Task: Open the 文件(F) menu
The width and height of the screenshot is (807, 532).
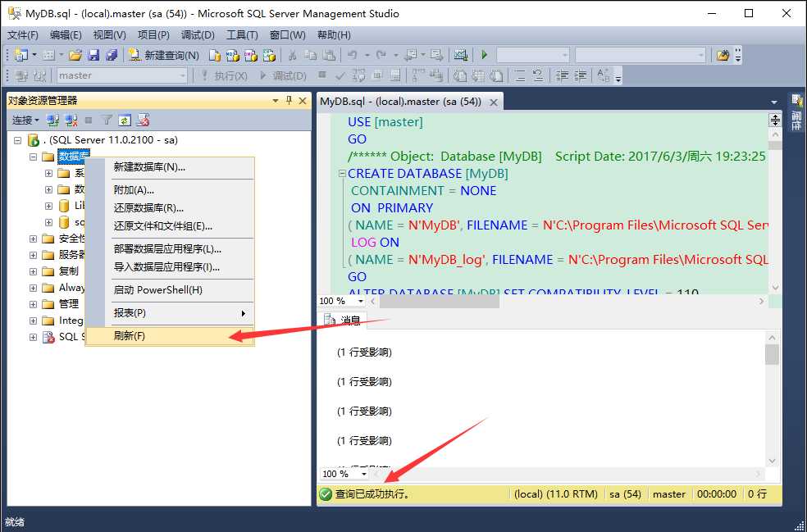Action: point(23,35)
